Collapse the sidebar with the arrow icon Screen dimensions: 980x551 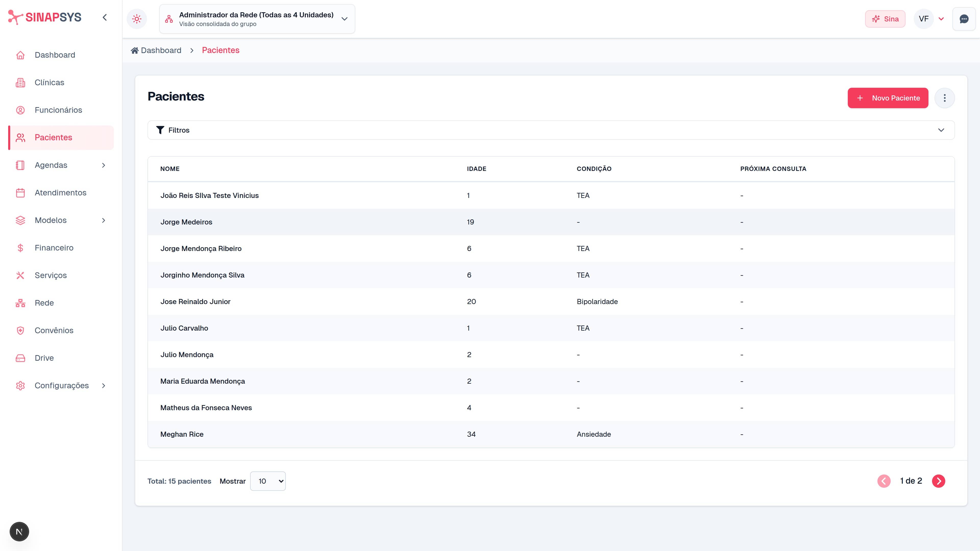[x=105, y=18]
